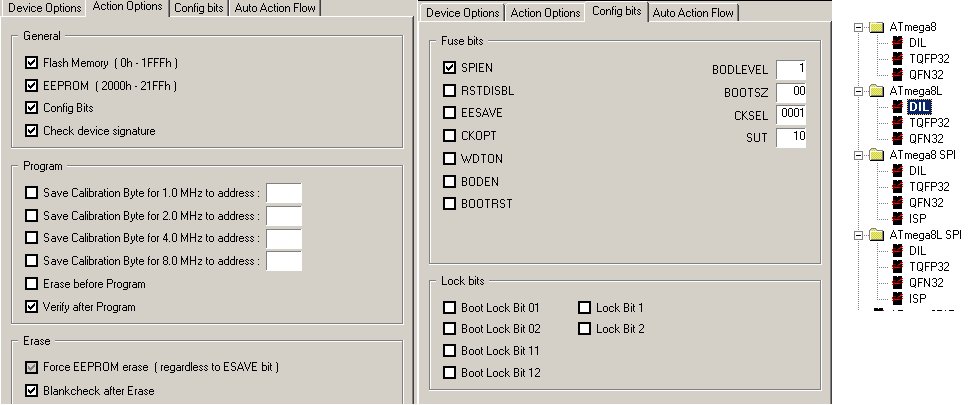
Task: Collapse the ATmega8L tree node
Action: tap(858, 91)
